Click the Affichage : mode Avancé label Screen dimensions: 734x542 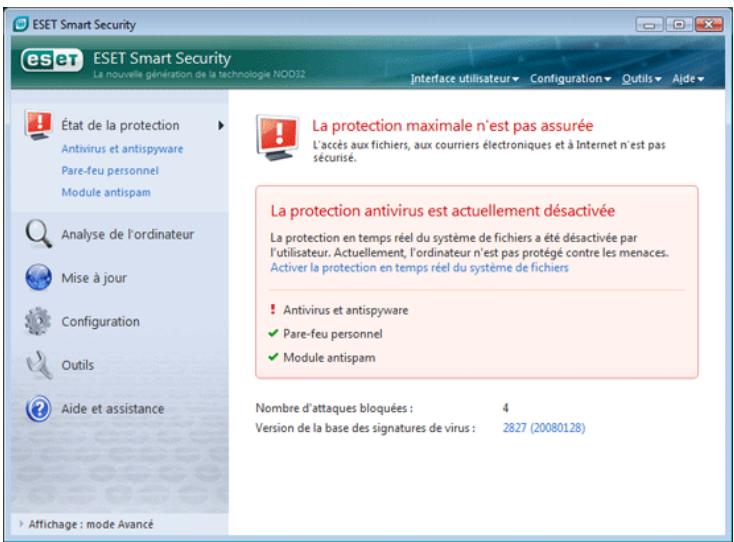pyautogui.click(x=91, y=524)
